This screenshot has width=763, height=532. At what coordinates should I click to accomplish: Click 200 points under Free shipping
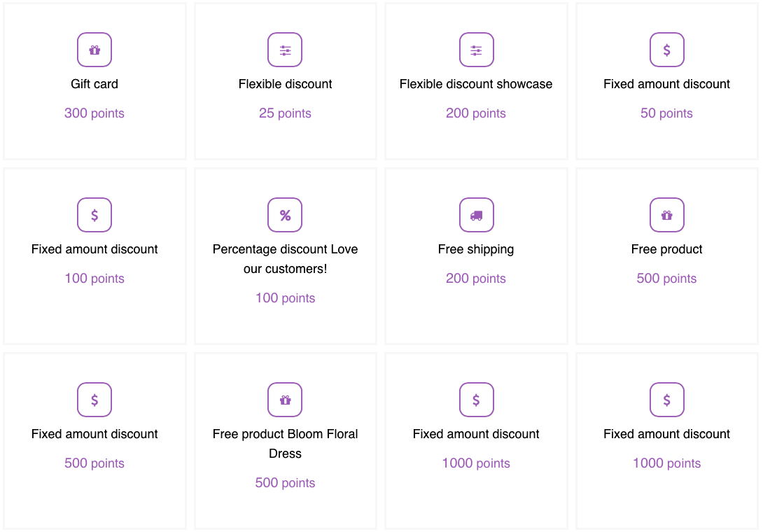pyautogui.click(x=476, y=279)
